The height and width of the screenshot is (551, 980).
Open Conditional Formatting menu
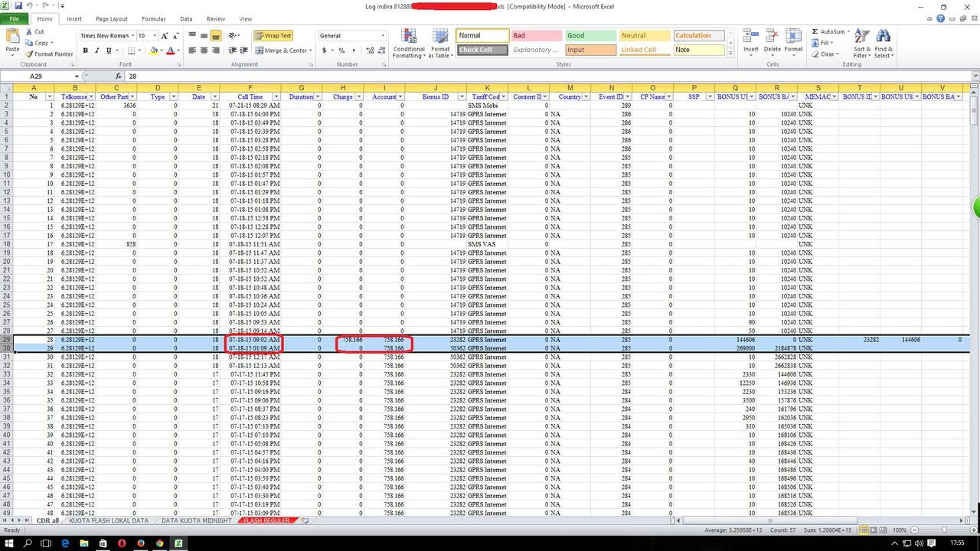[409, 44]
